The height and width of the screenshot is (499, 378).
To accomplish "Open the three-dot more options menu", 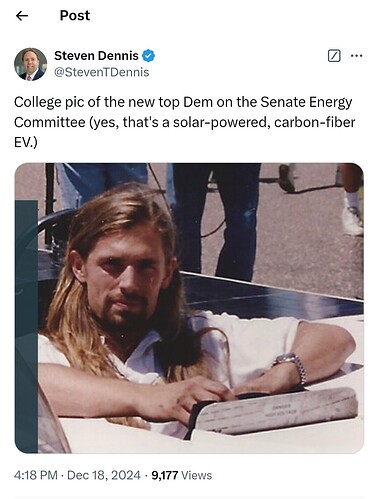I will tap(357, 56).
